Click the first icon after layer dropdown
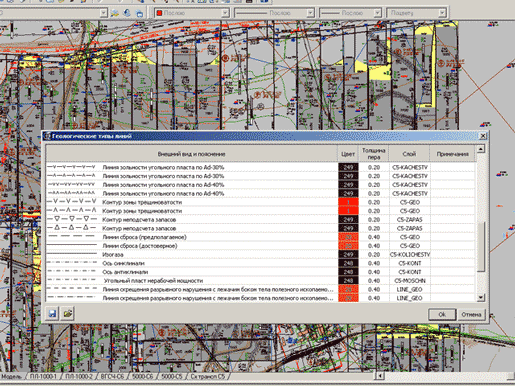 115,13
